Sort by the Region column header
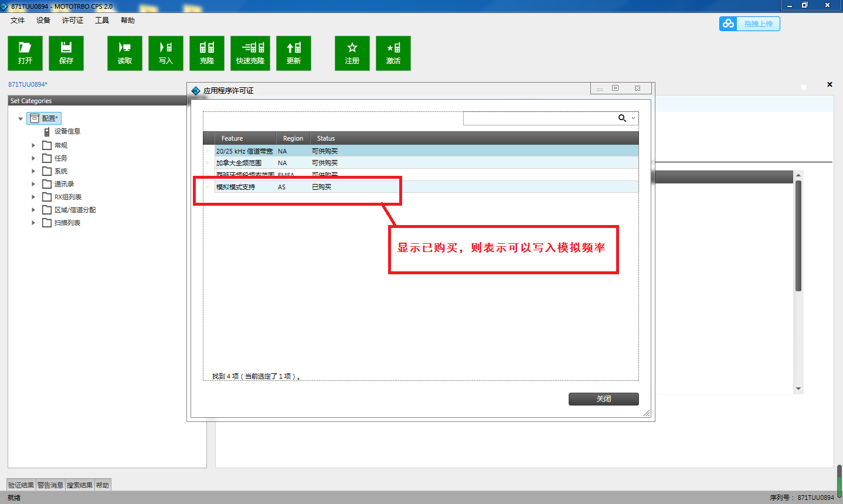843x504 pixels. click(293, 138)
